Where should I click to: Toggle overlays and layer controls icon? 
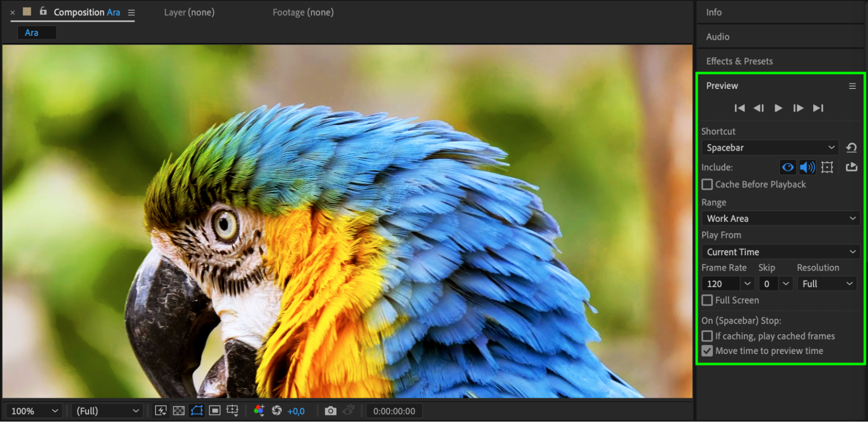tap(827, 167)
